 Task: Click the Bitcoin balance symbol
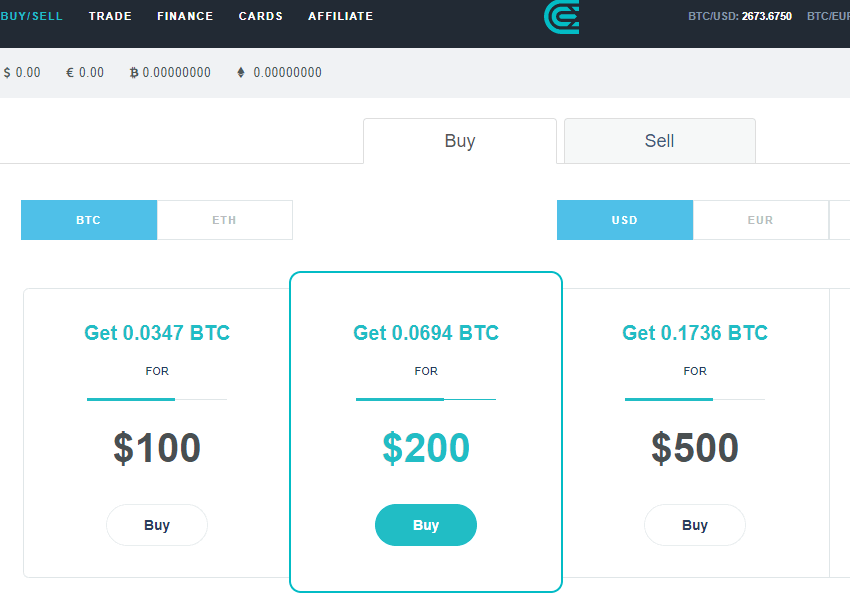click(x=134, y=72)
